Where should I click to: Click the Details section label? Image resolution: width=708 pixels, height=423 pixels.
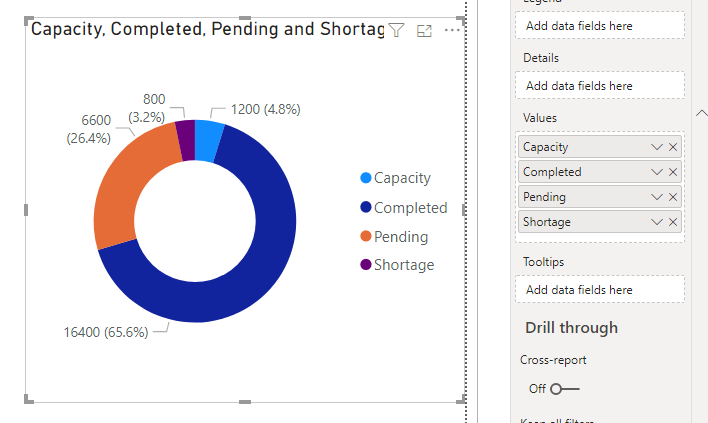click(540, 58)
